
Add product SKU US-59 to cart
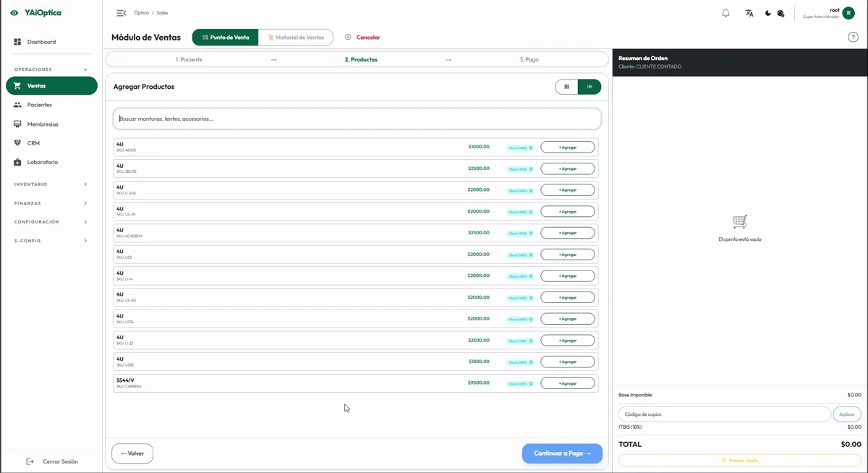(x=568, y=211)
